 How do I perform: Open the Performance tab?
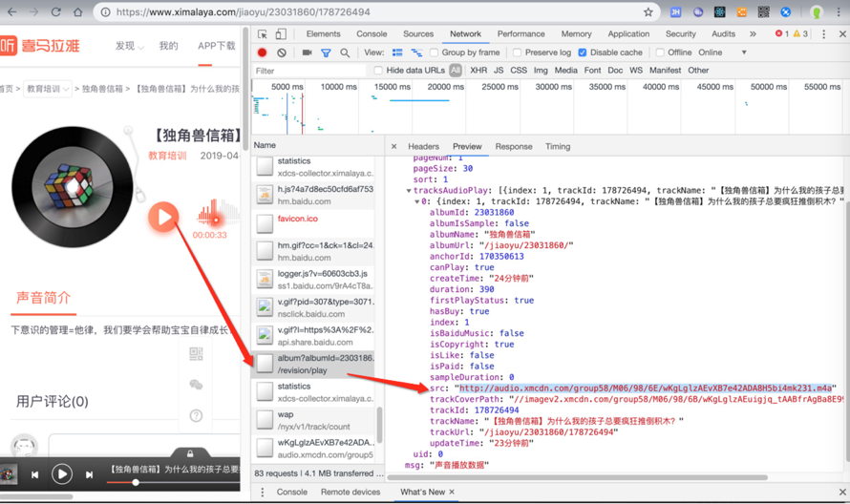(x=521, y=34)
